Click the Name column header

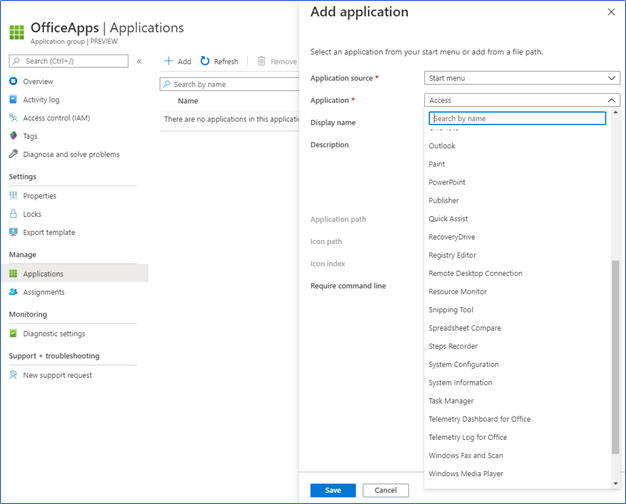pos(188,101)
